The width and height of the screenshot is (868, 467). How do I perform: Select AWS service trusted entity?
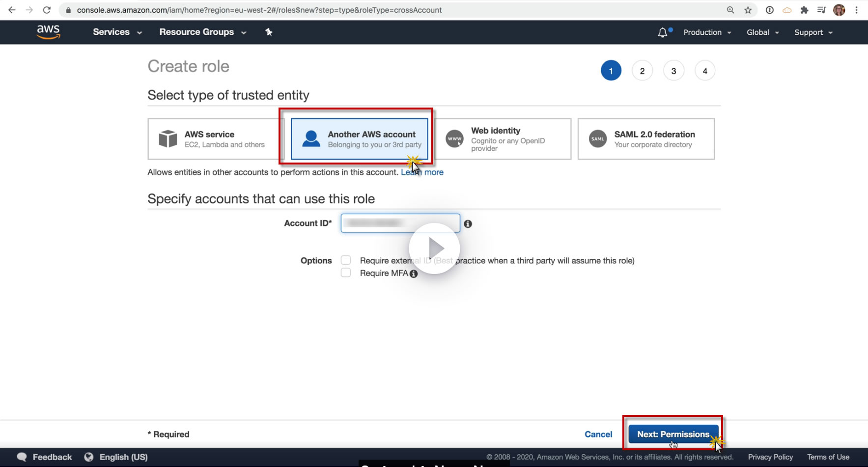point(216,139)
